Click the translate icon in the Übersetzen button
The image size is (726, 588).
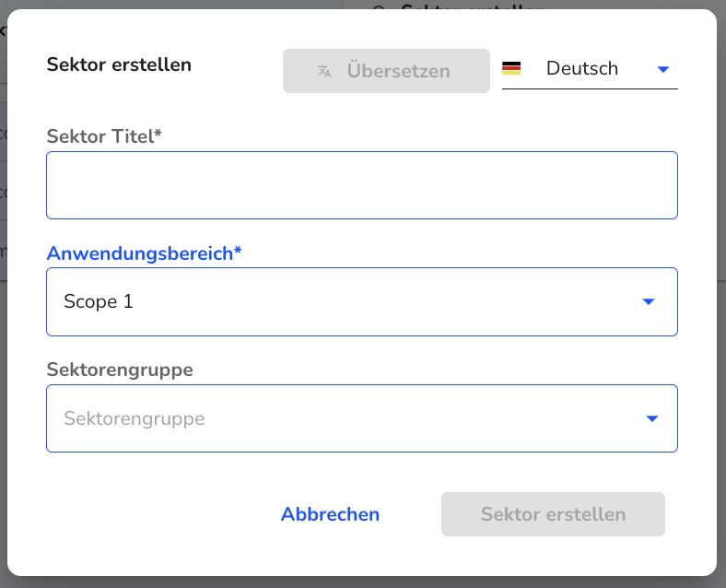(x=324, y=71)
